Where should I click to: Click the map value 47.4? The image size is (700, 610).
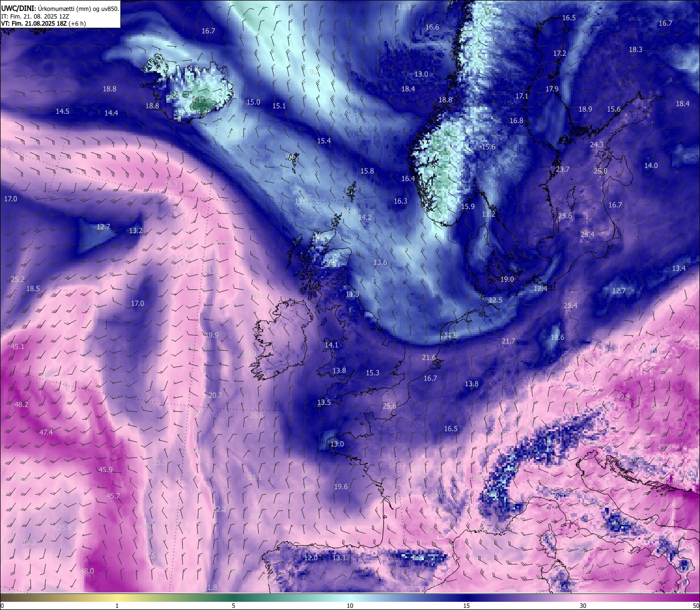point(46,433)
